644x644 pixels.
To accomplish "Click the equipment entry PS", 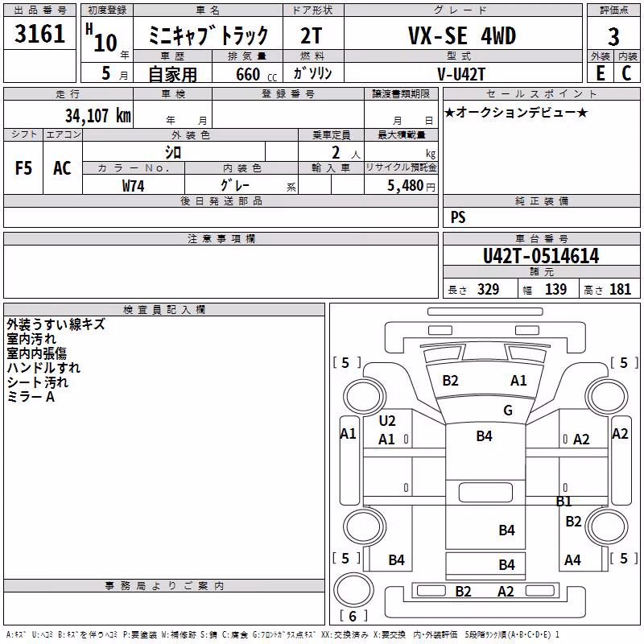I will [458, 217].
